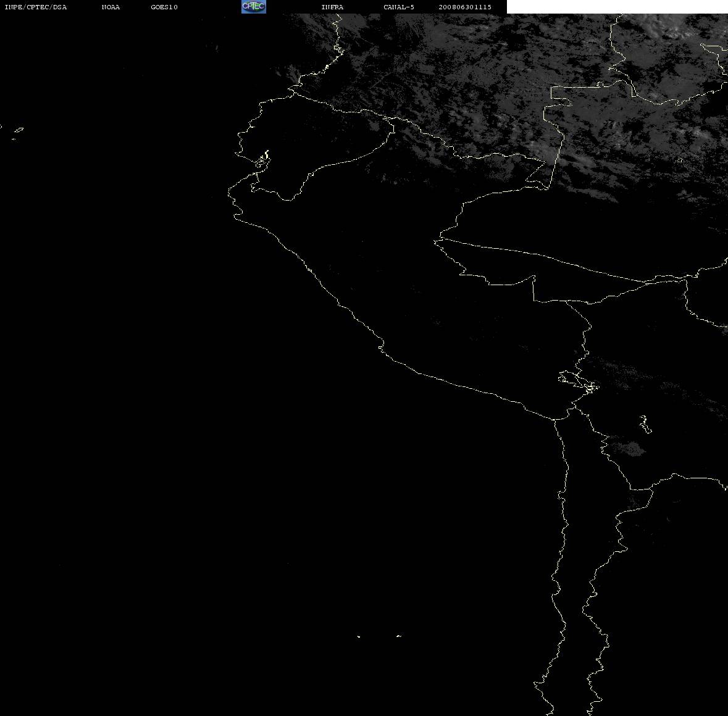
Task: Click the GOES10 satellite label
Action: (x=164, y=7)
